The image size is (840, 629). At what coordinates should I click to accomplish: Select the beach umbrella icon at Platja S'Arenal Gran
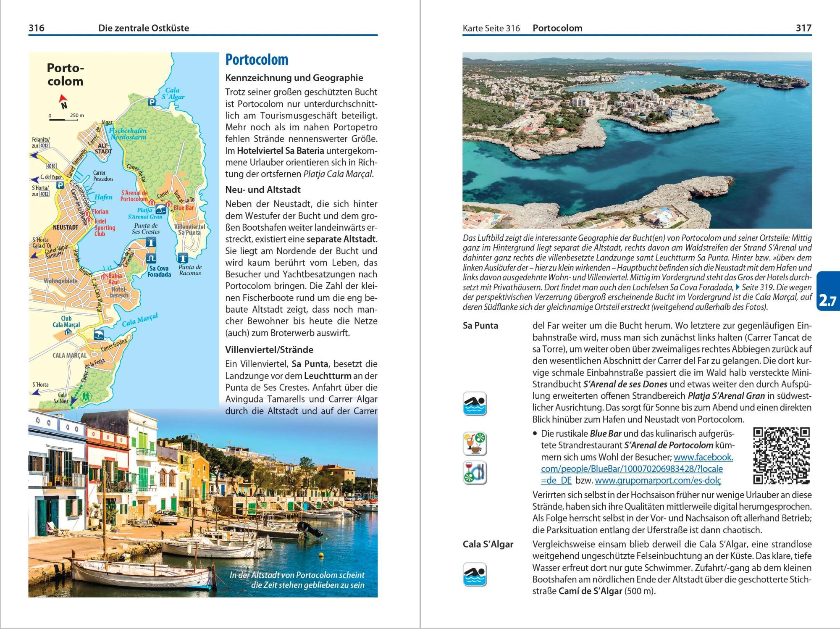point(160,209)
